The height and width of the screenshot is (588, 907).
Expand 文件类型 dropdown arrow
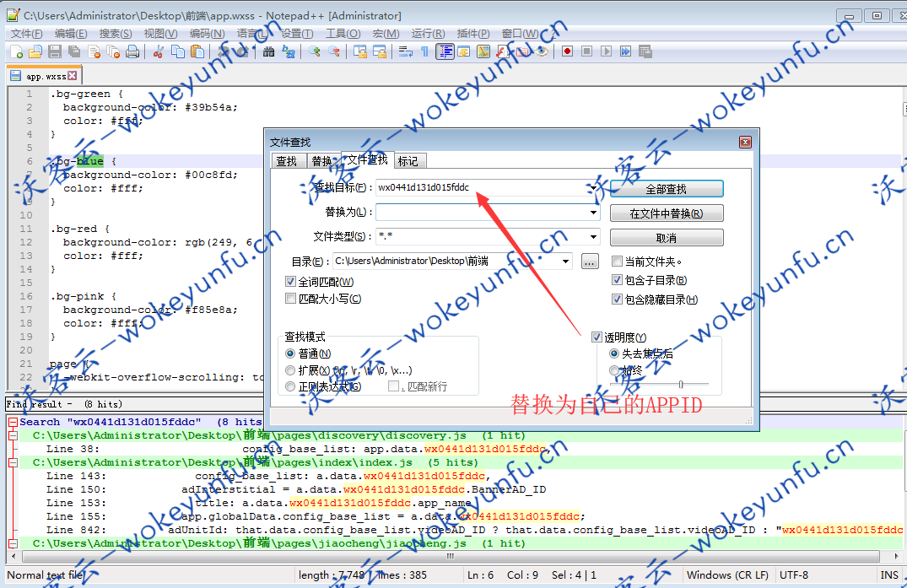(x=593, y=236)
